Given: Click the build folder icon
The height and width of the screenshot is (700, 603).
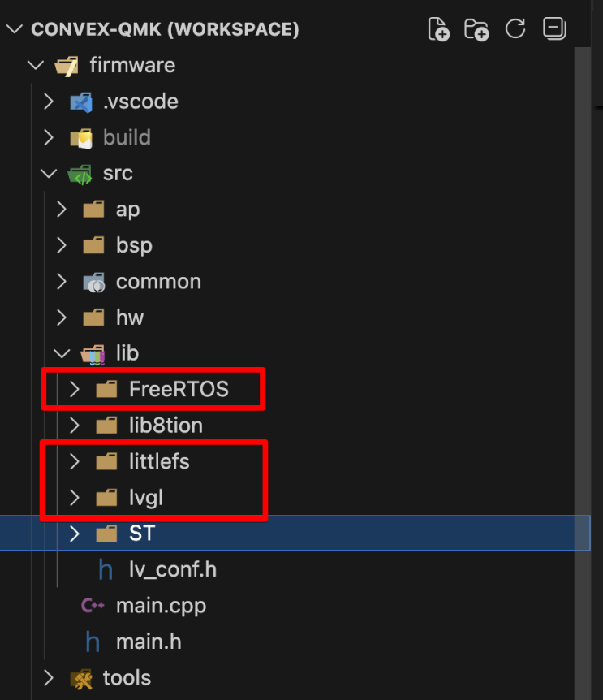Looking at the screenshot, I should coord(81,137).
